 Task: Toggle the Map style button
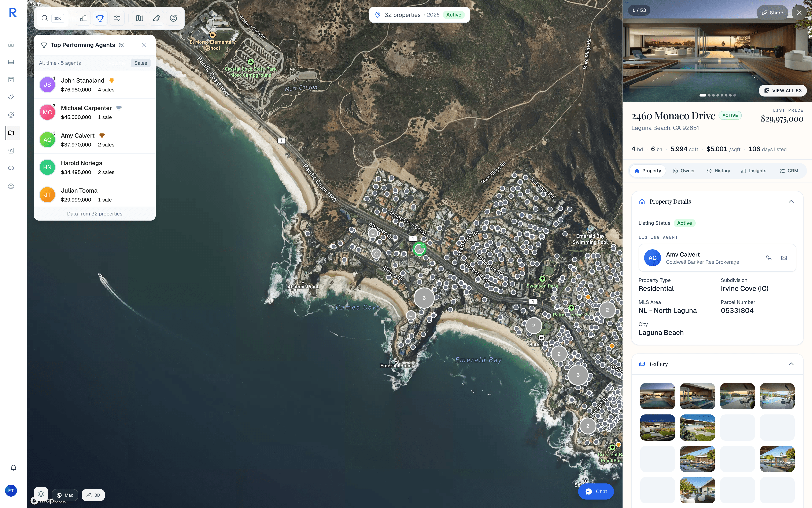coord(65,495)
